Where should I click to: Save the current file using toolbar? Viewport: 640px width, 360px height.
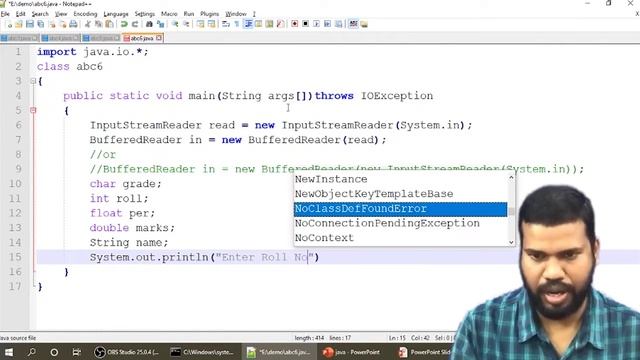coord(30,24)
